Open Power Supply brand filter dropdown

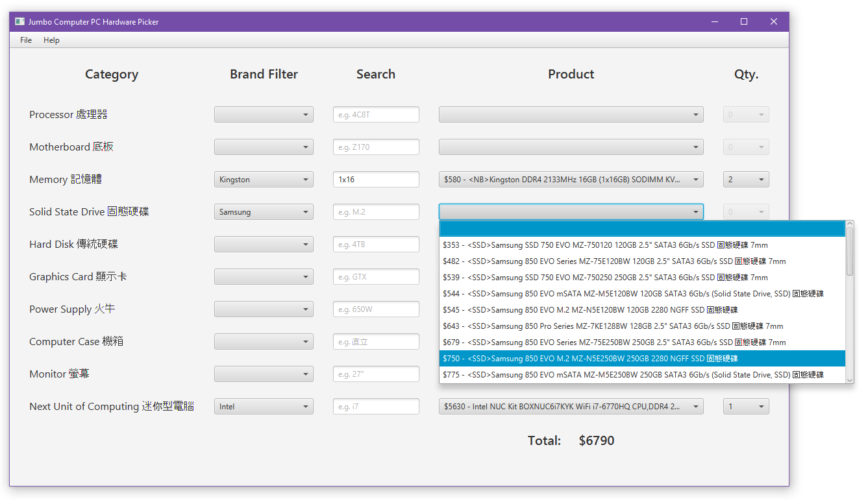[x=264, y=309]
